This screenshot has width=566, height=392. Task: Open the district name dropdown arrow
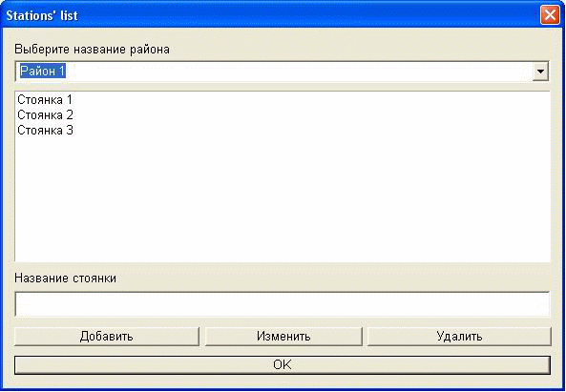click(x=540, y=72)
